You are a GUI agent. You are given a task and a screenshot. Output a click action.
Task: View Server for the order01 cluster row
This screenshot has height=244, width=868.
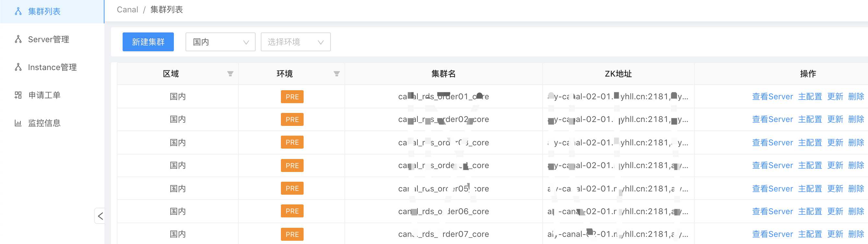coord(772,97)
